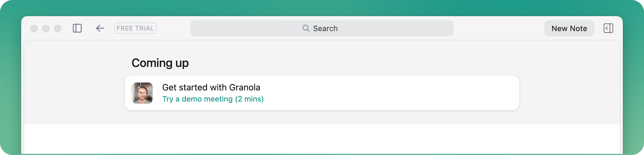The width and height of the screenshot is (644, 155).
Task: Maximize the Granola window
Action: [x=58, y=28]
